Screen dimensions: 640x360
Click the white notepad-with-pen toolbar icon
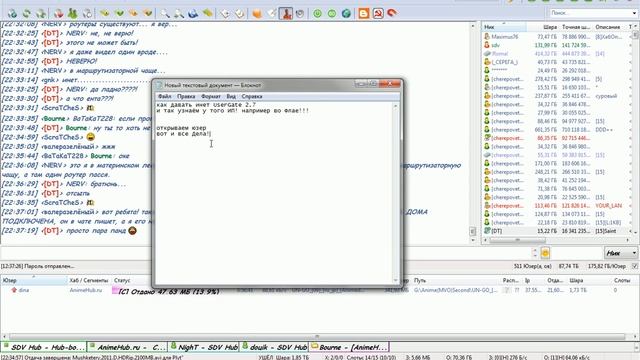click(x=271, y=13)
